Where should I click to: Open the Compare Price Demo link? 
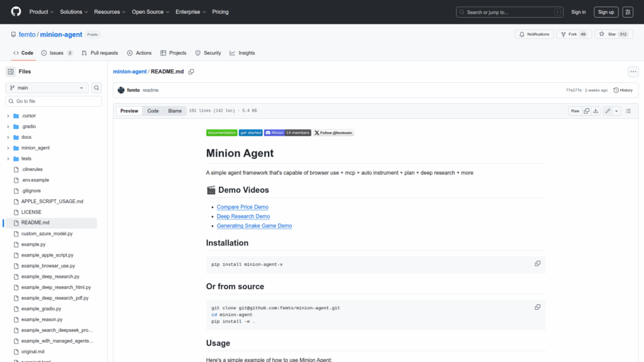[242, 207]
